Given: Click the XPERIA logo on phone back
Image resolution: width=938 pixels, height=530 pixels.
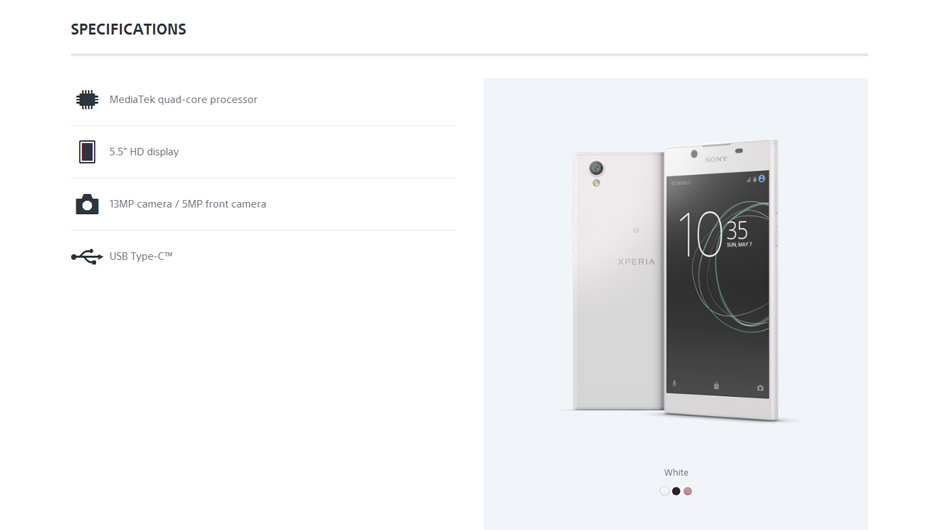Looking at the screenshot, I should pyautogui.click(x=636, y=261).
